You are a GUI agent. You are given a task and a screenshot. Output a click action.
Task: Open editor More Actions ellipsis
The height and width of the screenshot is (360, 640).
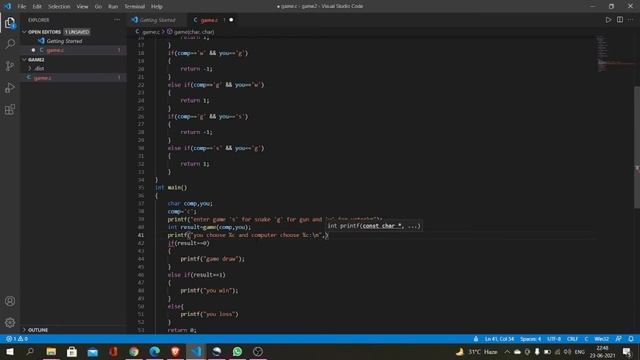coord(631,20)
